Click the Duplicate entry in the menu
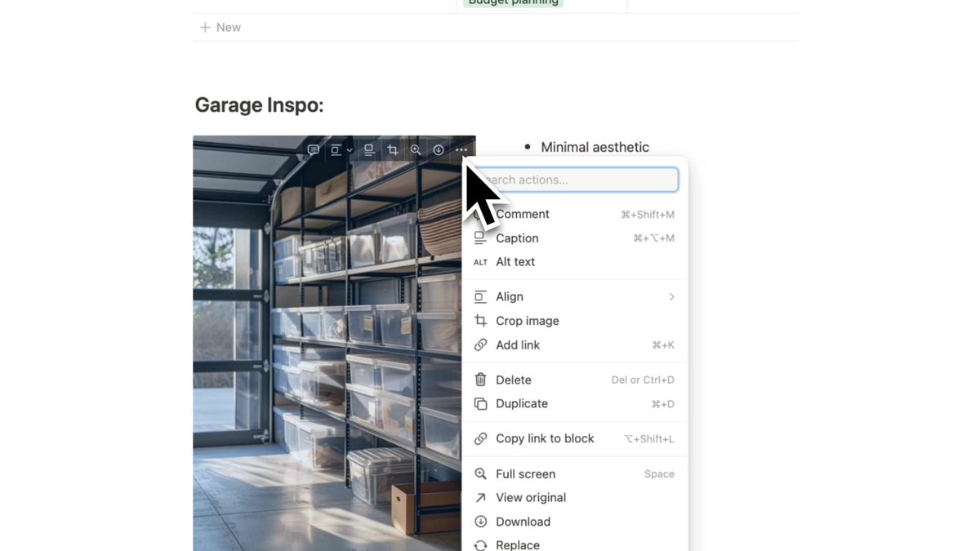This screenshot has width=980, height=551. coord(575,404)
